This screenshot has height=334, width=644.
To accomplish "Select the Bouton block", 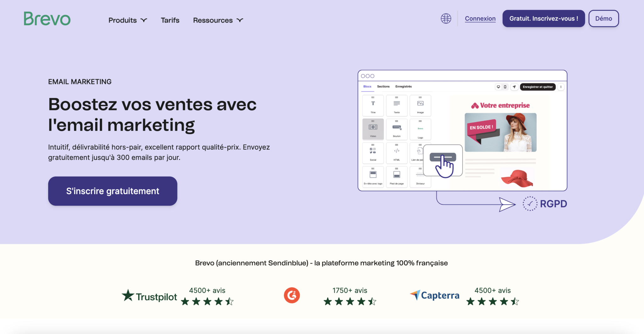I will (397, 129).
